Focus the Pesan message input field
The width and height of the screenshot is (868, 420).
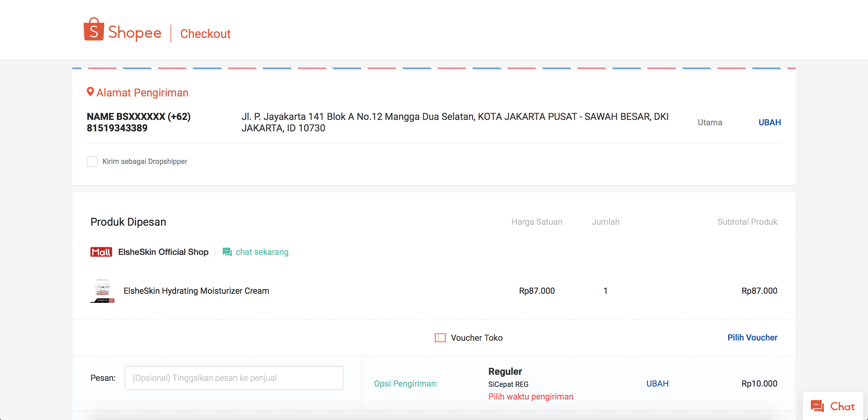(x=234, y=378)
